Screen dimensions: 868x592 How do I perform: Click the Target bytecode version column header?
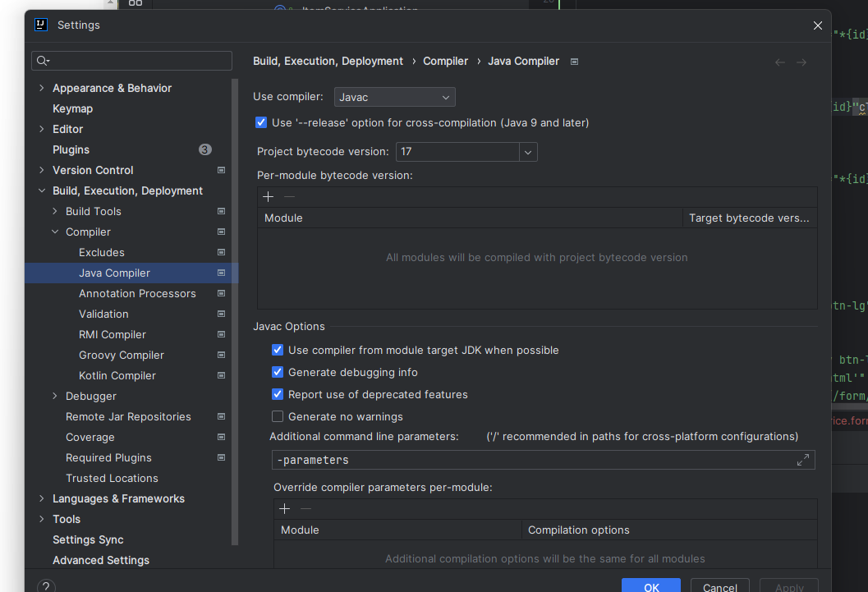click(750, 218)
